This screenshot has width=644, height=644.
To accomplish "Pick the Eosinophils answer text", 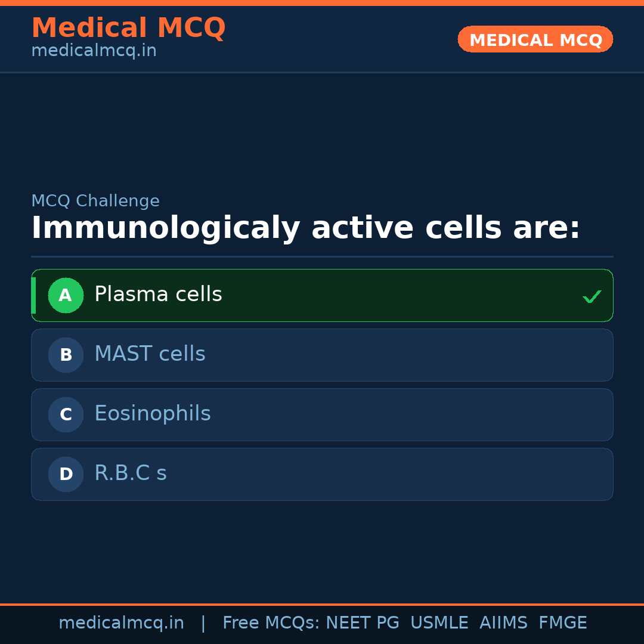I will pyautogui.click(x=152, y=414).
